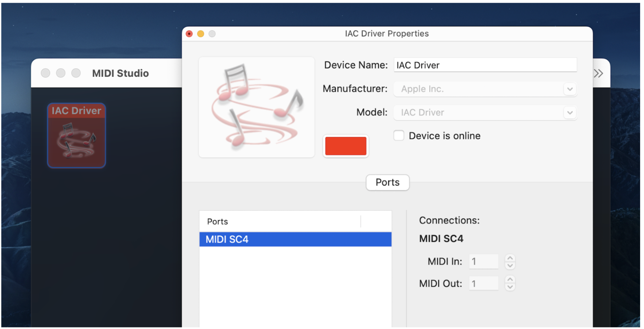Decrease MIDI In with the down arrow

pyautogui.click(x=510, y=266)
